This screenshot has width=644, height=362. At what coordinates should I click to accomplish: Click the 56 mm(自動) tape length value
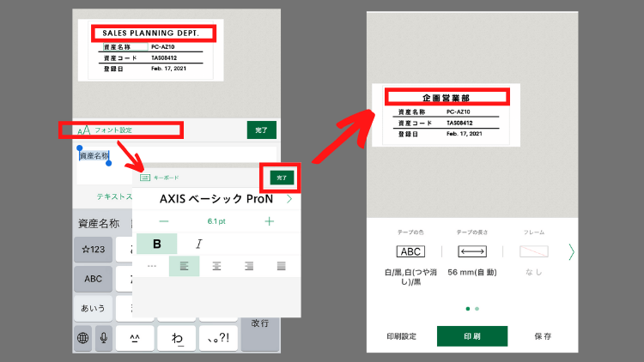tap(472, 273)
